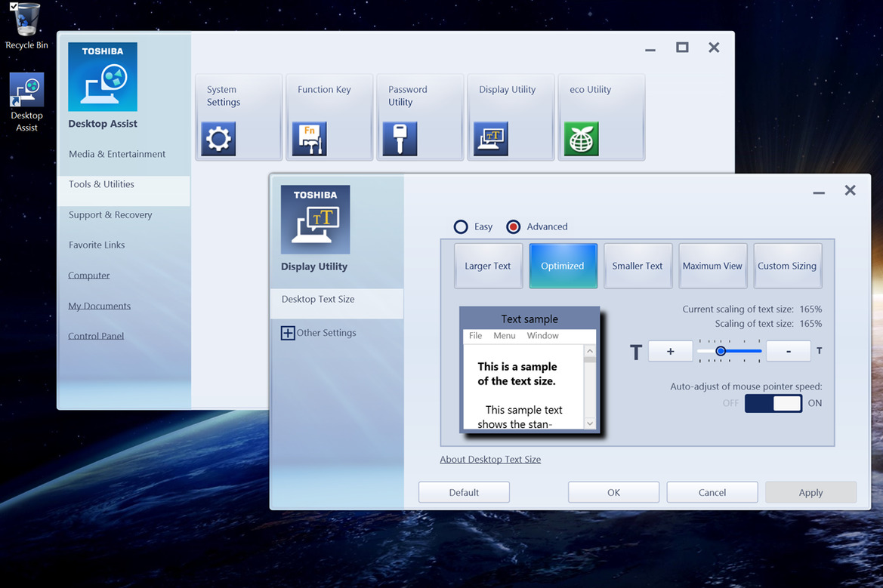Minimize the Desktop Assist window
Image resolution: width=883 pixels, height=588 pixels.
650,50
